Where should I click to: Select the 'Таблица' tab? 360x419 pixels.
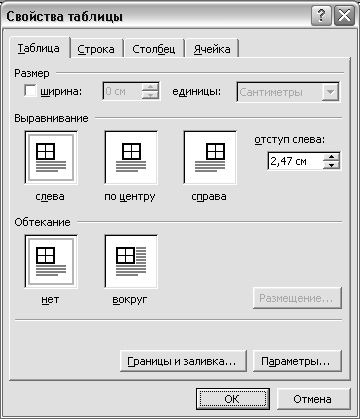pyautogui.click(x=39, y=48)
